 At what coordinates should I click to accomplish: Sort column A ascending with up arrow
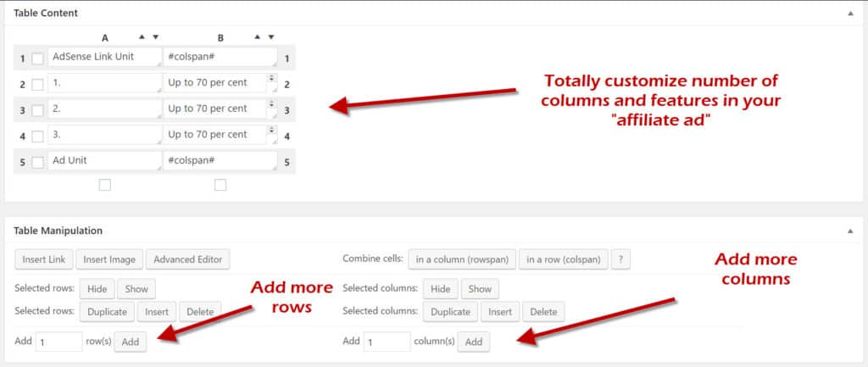click(x=142, y=37)
